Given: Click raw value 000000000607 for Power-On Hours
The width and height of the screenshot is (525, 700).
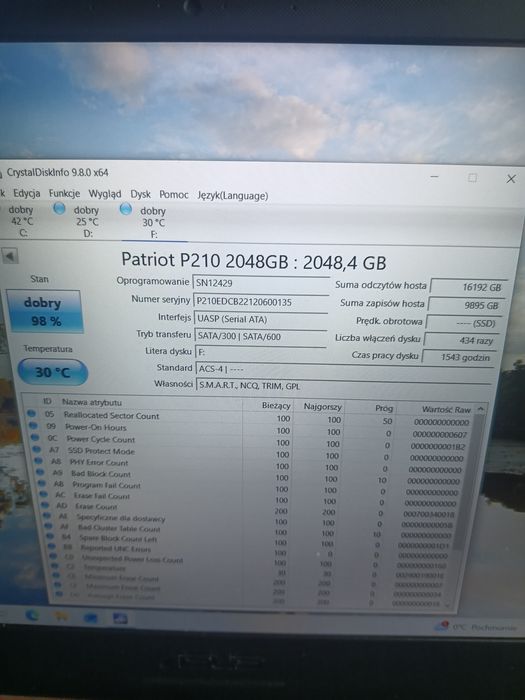Looking at the screenshot, I should click(x=440, y=434).
